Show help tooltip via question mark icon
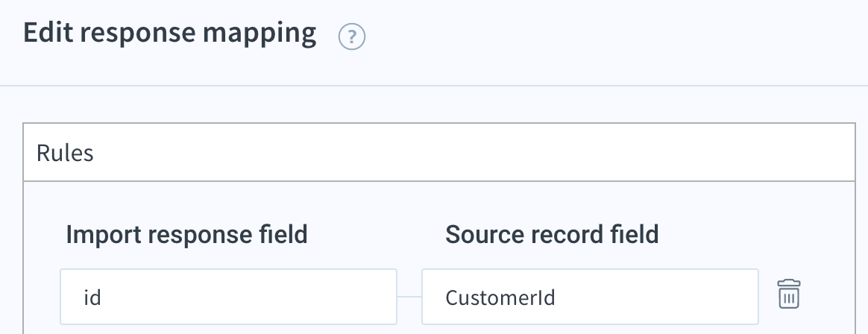 click(x=351, y=37)
